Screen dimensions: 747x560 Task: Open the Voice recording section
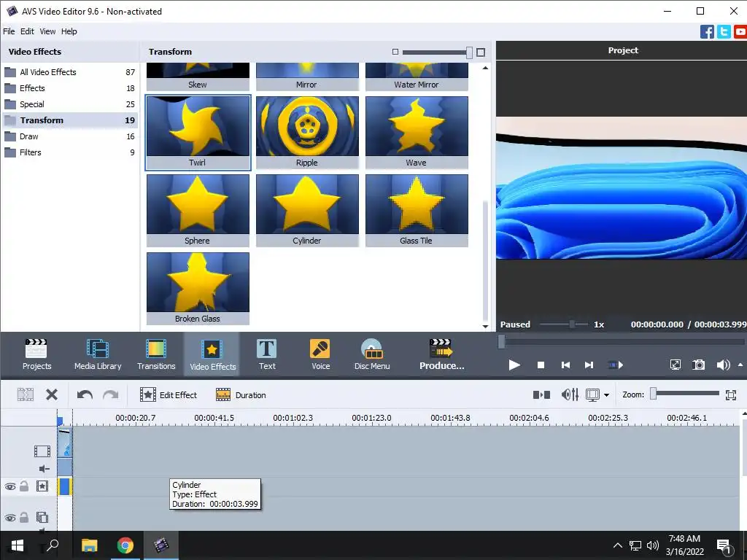pos(320,354)
